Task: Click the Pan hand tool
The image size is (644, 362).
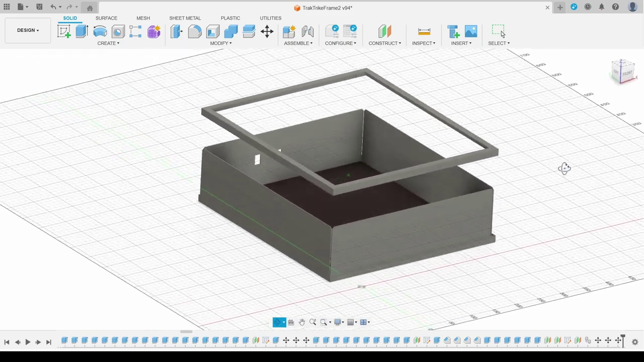Action: (x=302, y=322)
